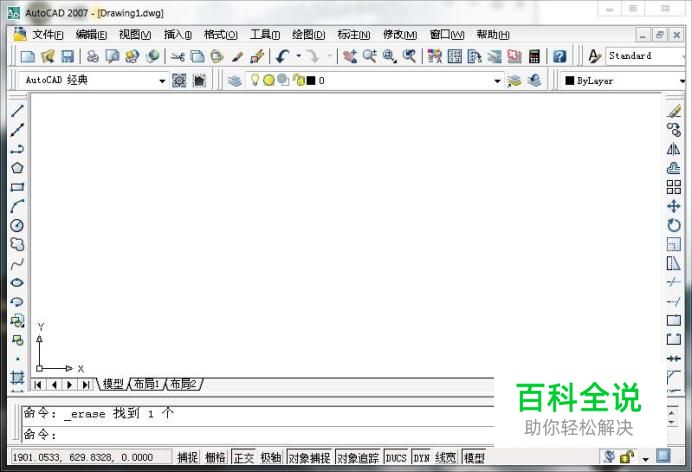Viewport: 692px width, 472px height.
Task: Select the Rotate tool
Action: click(673, 225)
